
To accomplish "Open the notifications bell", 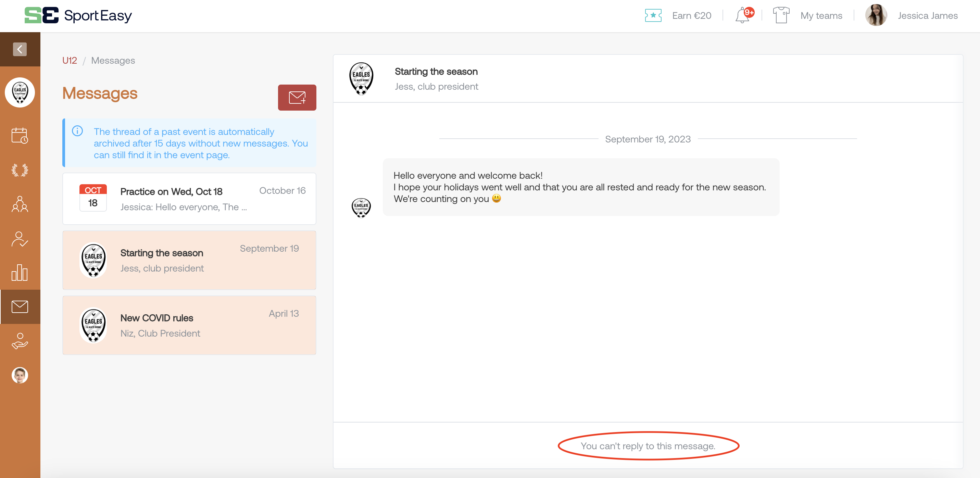I will (x=743, y=16).
